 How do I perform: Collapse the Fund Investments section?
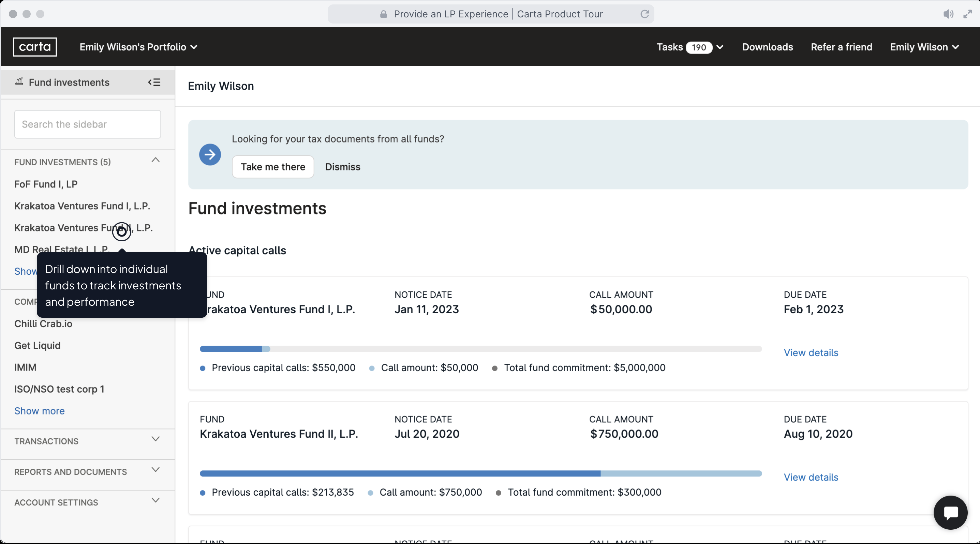(x=155, y=160)
